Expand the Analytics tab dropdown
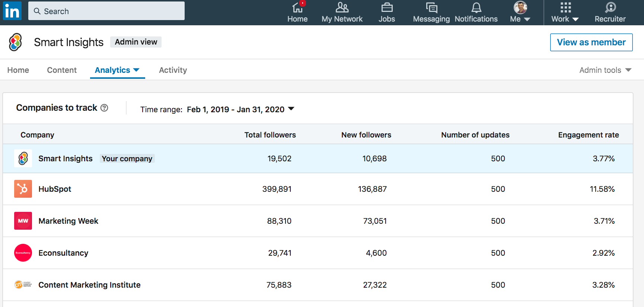644x307 pixels. (x=117, y=70)
